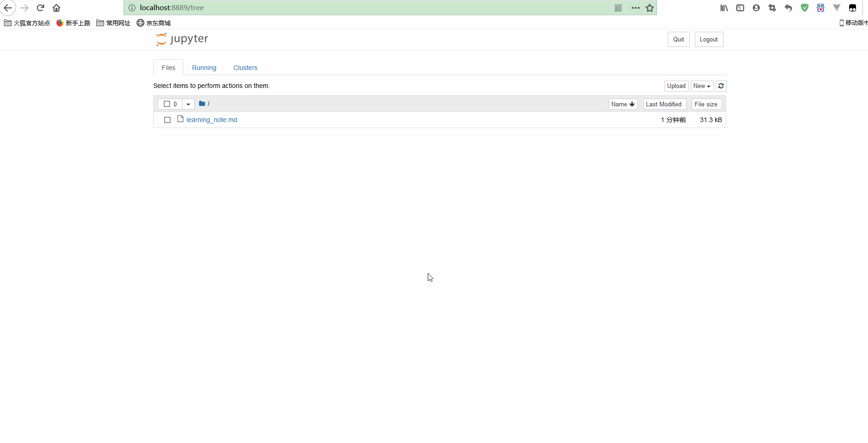The height and width of the screenshot is (443, 868).
Task: Open the learning_note.md file link
Action: coord(211,120)
